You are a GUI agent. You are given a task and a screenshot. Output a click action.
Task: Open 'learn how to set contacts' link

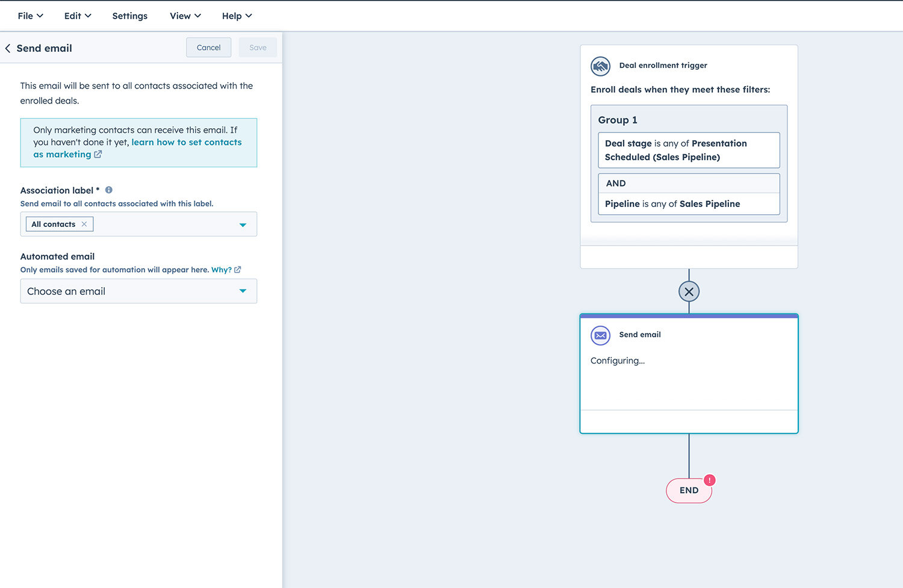pos(186,143)
